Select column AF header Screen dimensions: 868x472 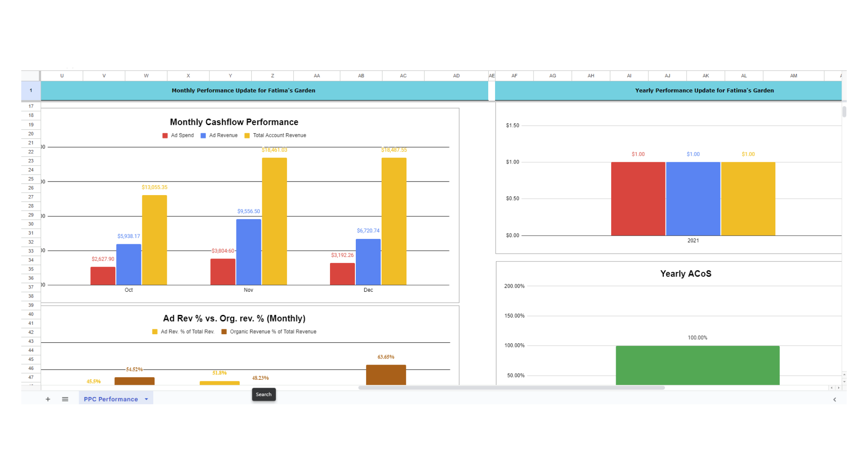click(x=514, y=76)
